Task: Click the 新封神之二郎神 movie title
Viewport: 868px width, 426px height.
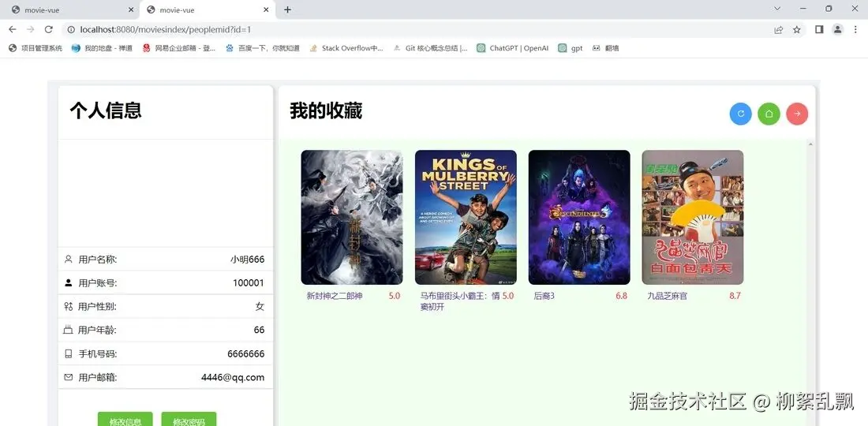Action: pyautogui.click(x=335, y=296)
